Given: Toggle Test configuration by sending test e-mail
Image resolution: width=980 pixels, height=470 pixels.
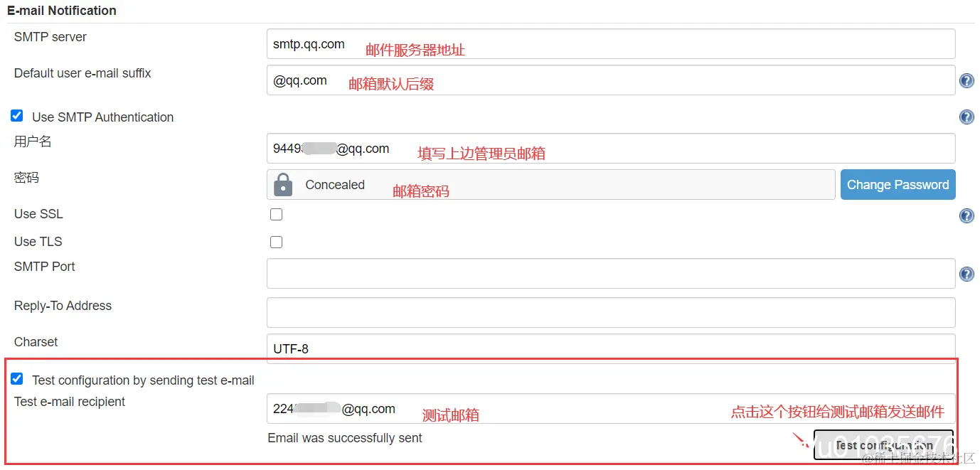Looking at the screenshot, I should [17, 379].
